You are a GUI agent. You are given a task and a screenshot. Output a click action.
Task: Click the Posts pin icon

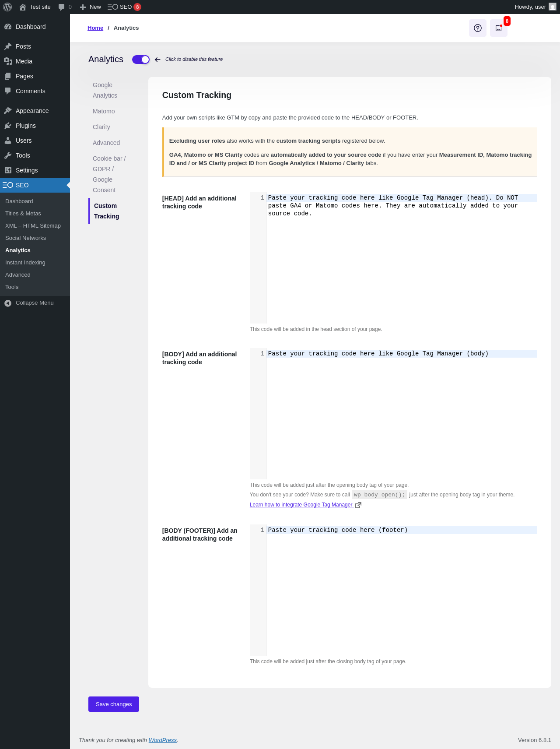coord(8,46)
